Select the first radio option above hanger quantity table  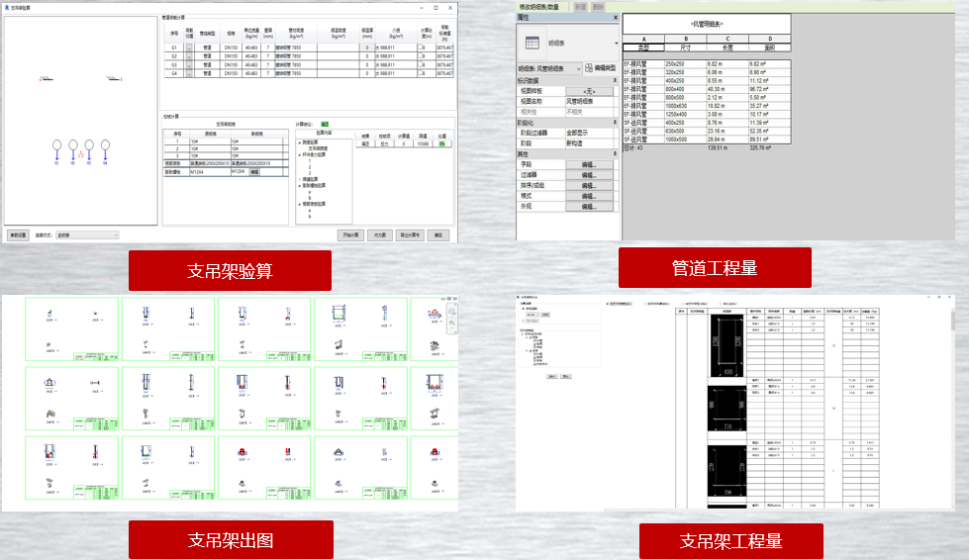coord(607,304)
